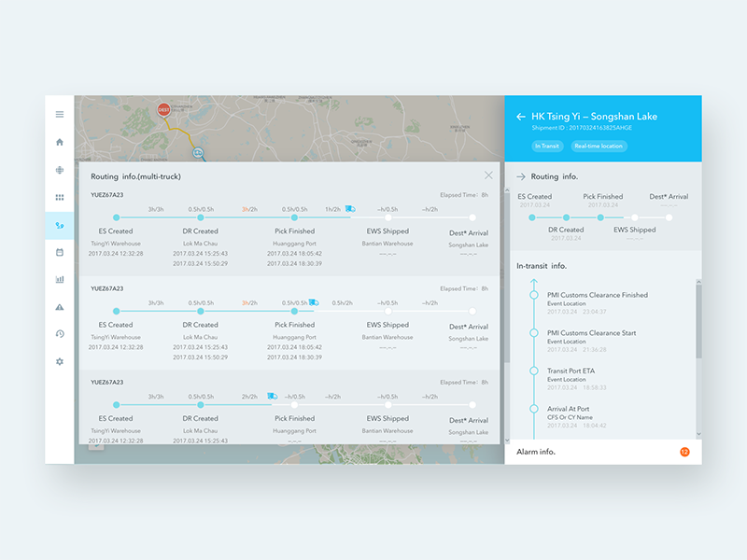
Task: Click ES Created node in right routing summary
Action: [532, 217]
